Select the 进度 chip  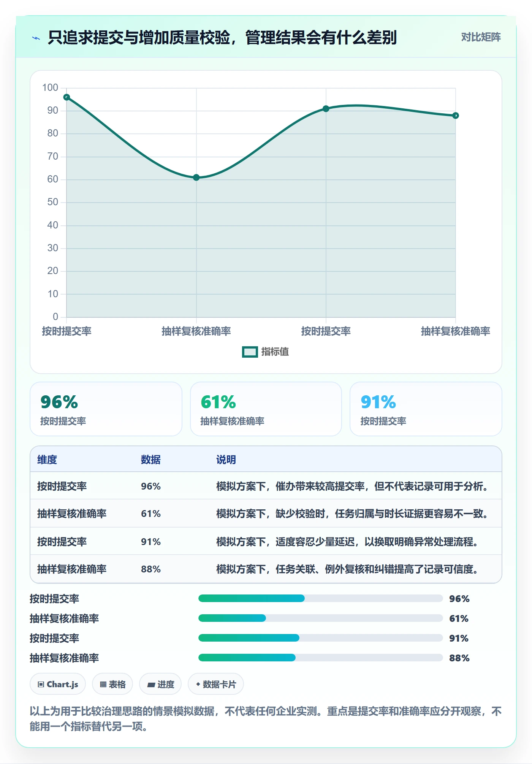point(160,684)
